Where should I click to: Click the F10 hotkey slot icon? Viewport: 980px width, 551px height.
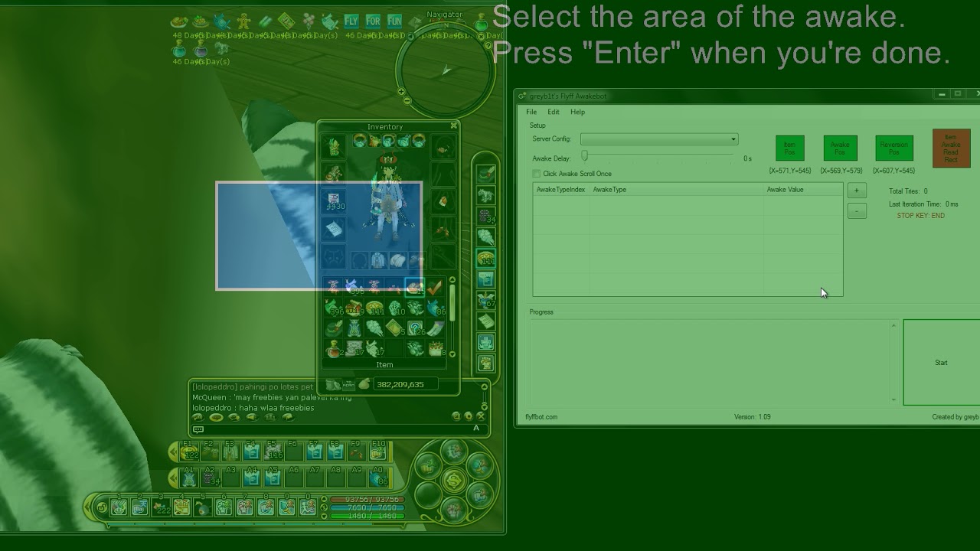(379, 452)
